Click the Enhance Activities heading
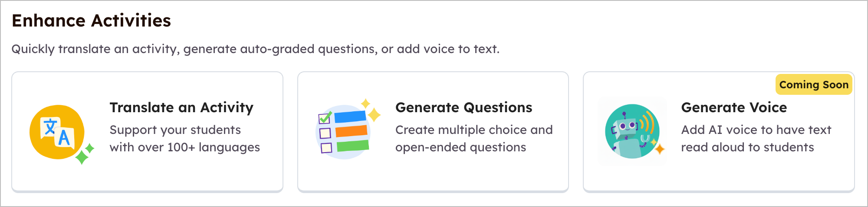868x207 pixels. coord(91,20)
